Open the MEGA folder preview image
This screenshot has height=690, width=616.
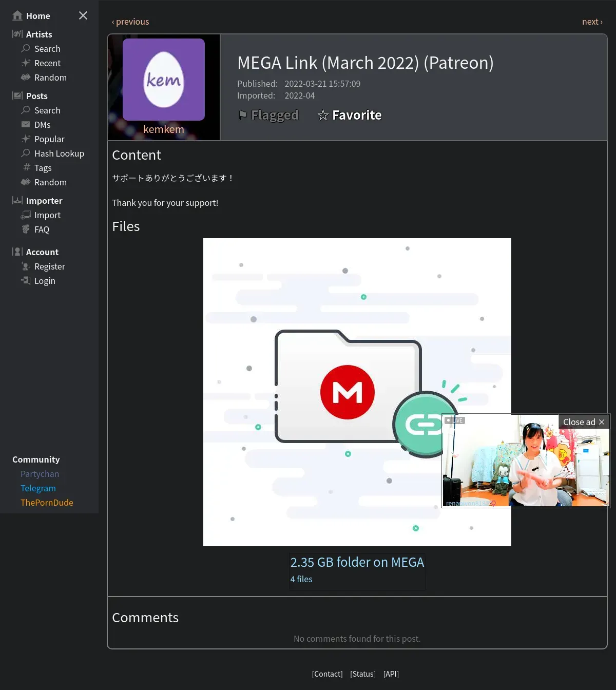[357, 392]
